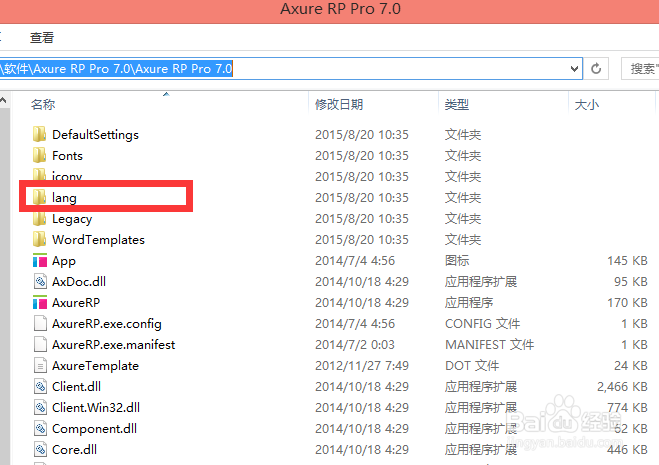Click the 24 KB size cell
659x465 pixels.
click(630, 366)
